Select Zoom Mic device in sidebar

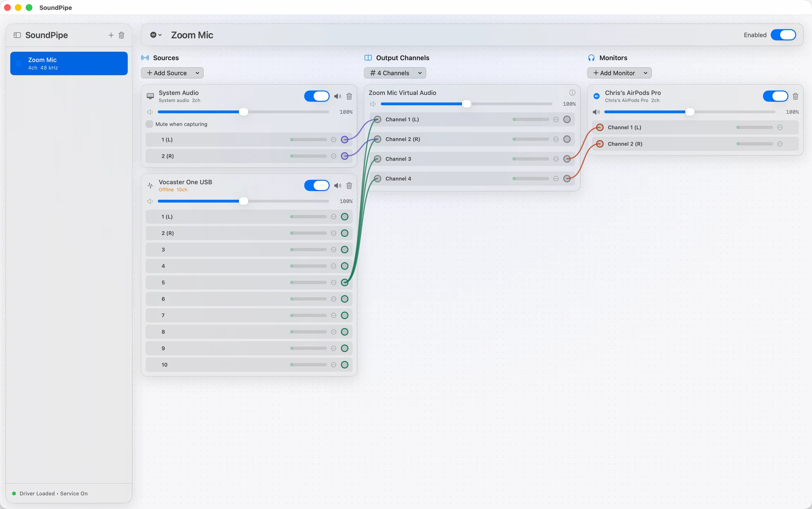tap(69, 64)
